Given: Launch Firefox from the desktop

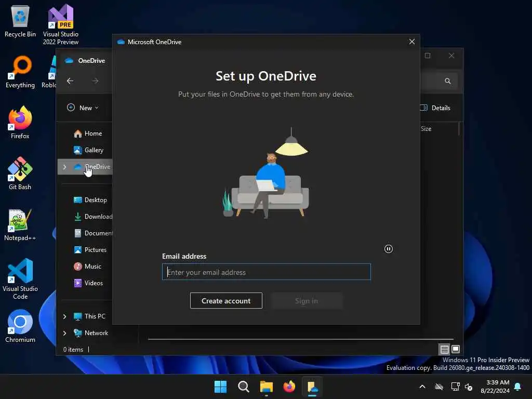Looking at the screenshot, I should (20, 123).
